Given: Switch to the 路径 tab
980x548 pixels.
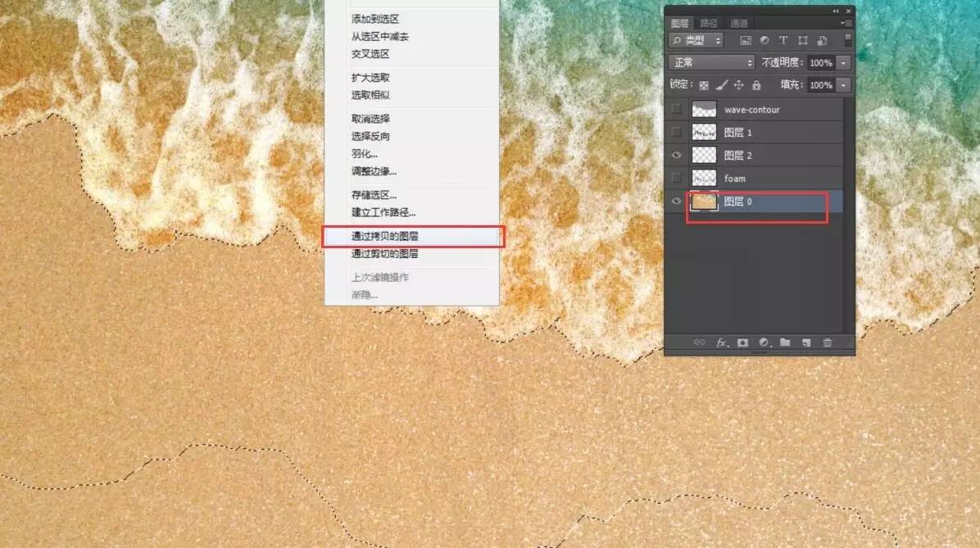Looking at the screenshot, I should 708,23.
